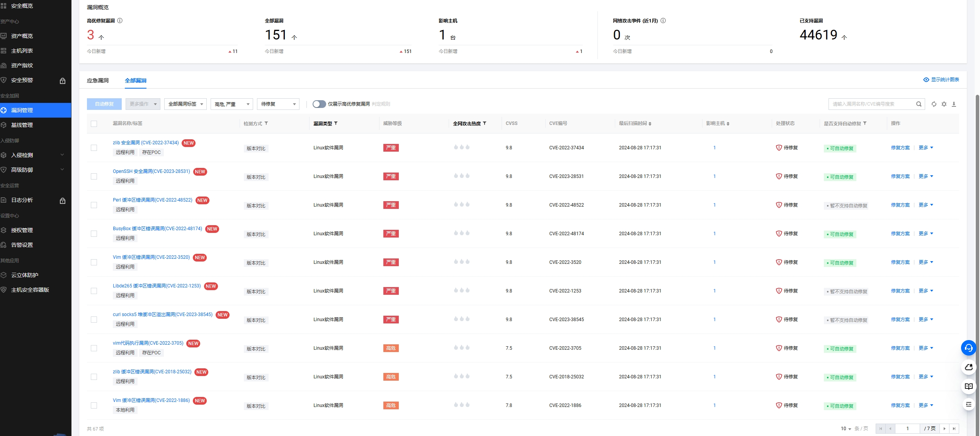Open 授权管理 in the sidebar
980x436 pixels.
click(x=36, y=230)
